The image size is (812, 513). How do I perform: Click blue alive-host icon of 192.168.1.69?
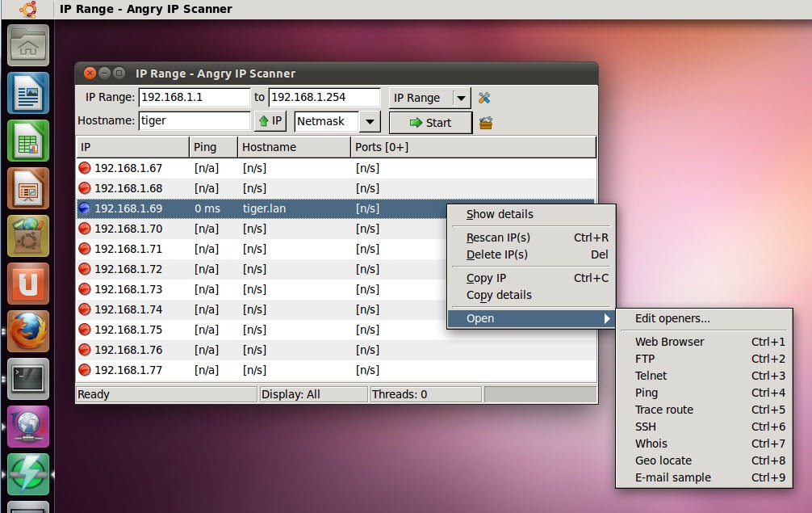pos(85,208)
